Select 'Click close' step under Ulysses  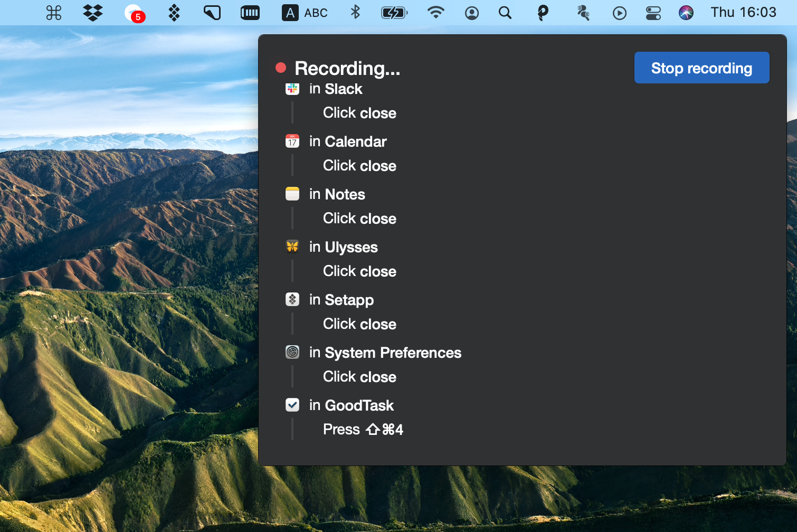coord(359,271)
